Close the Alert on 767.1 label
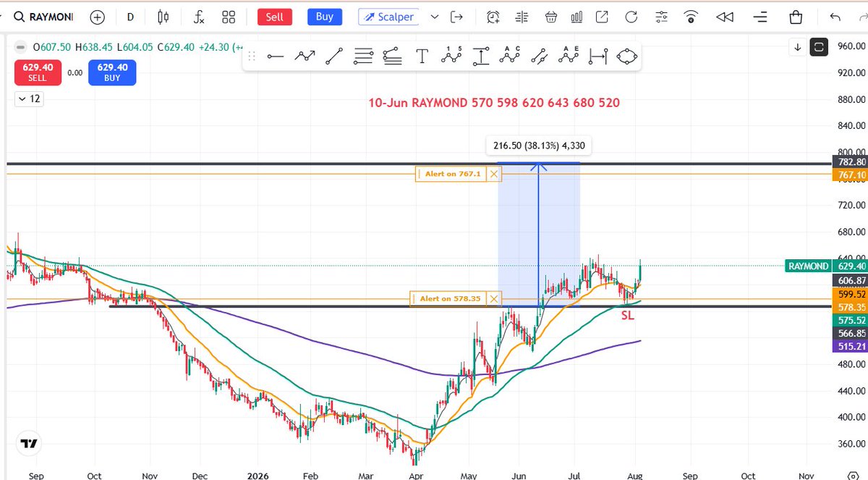Viewport: 868px width, 480px height. tap(493, 174)
